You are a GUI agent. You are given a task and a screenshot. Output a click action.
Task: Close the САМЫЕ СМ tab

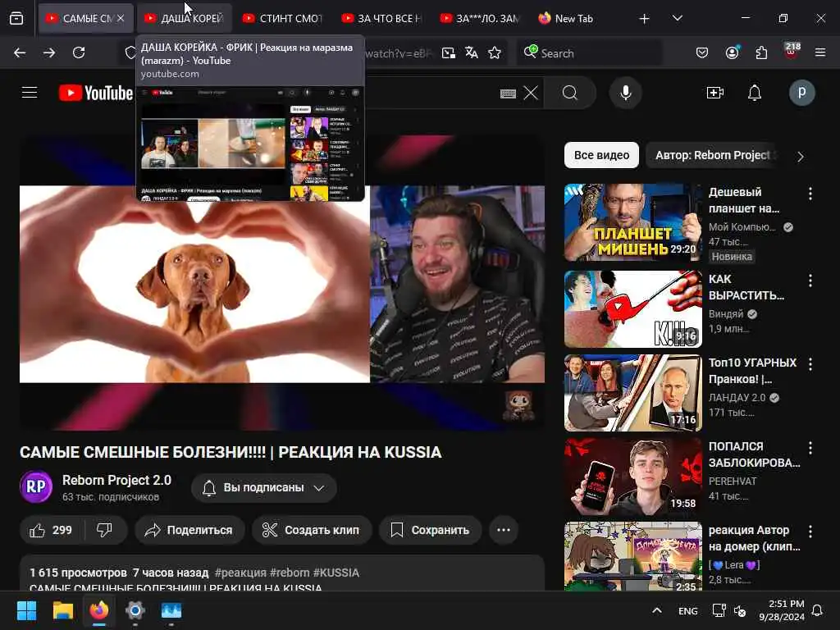tap(121, 18)
